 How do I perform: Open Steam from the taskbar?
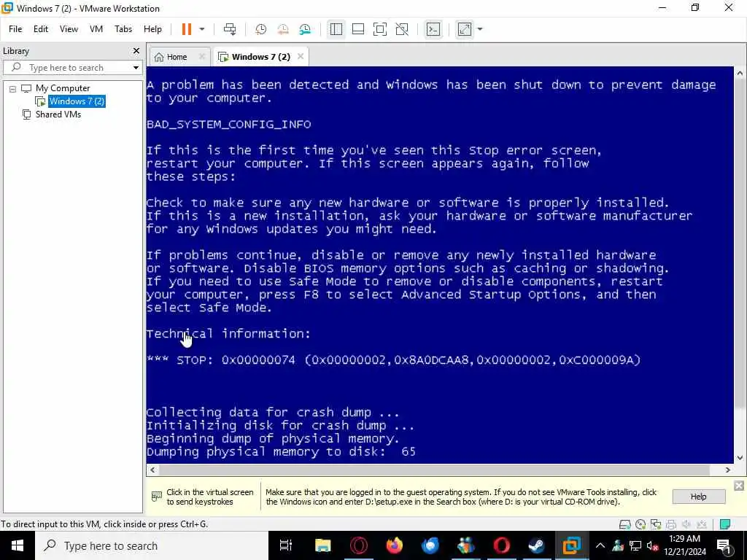pyautogui.click(x=537, y=545)
